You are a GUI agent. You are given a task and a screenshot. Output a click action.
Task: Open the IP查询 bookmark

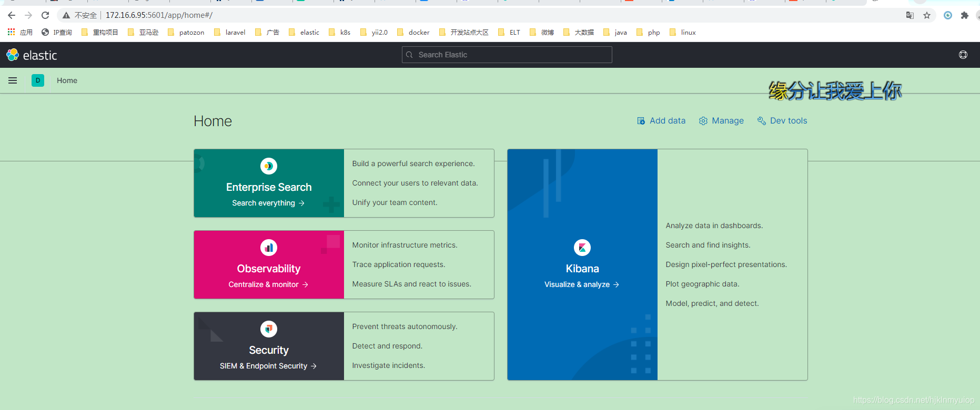pyautogui.click(x=57, y=32)
